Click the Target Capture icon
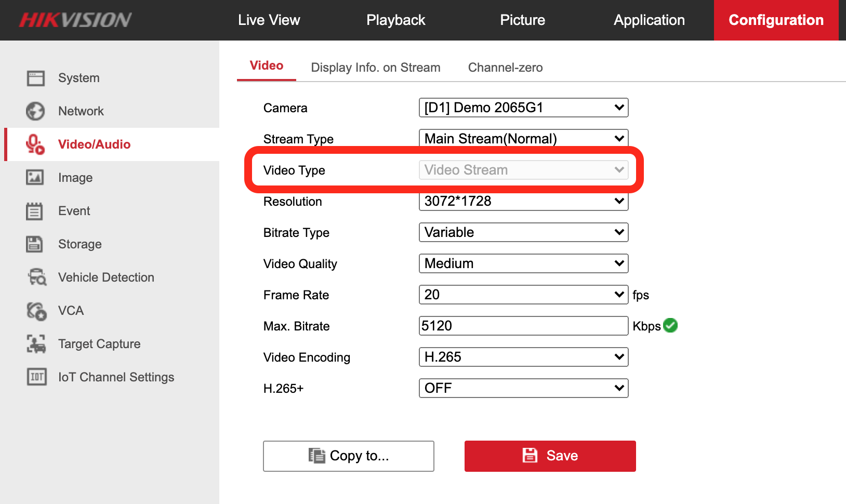The width and height of the screenshot is (846, 504). (x=36, y=344)
